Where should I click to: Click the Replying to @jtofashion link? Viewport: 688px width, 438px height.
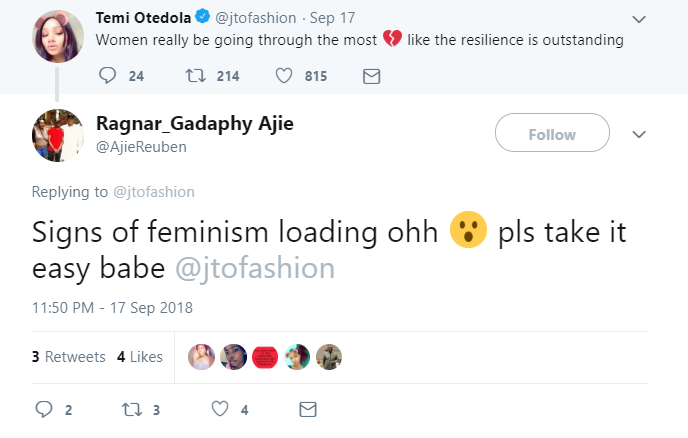154,191
